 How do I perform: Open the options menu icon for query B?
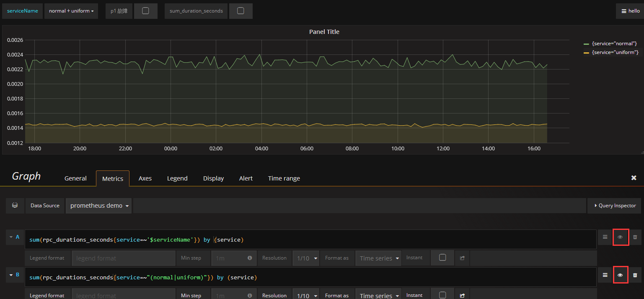[604, 275]
